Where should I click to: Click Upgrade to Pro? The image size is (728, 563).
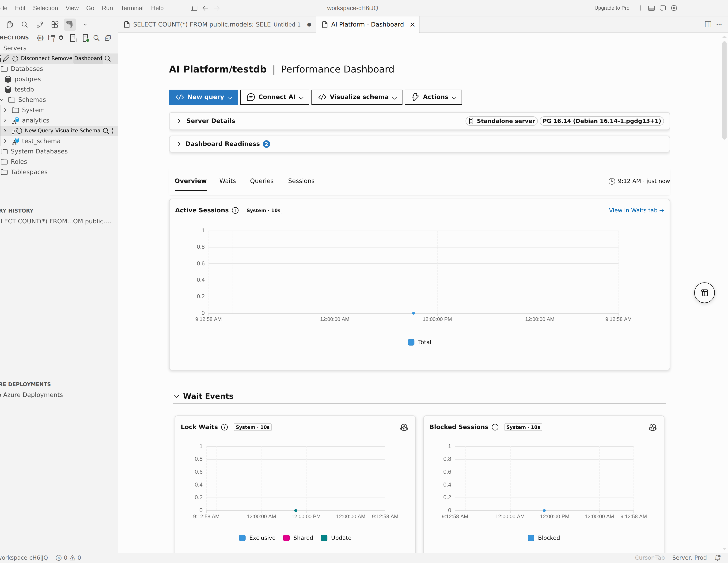(x=612, y=8)
